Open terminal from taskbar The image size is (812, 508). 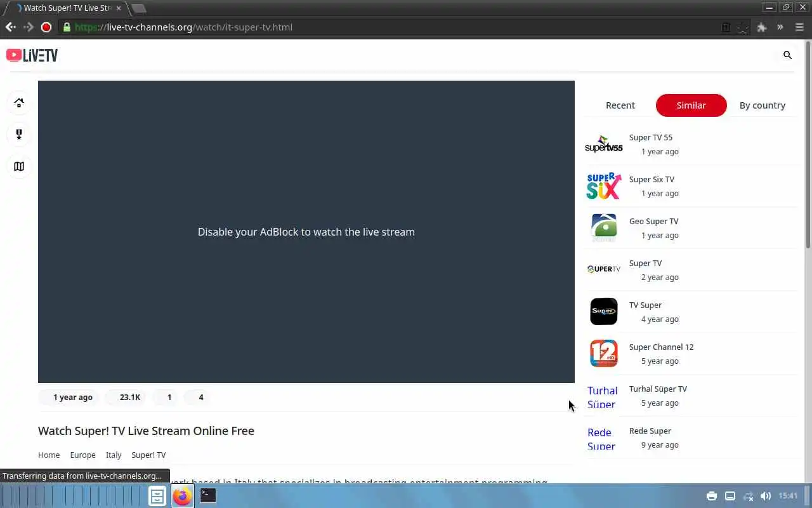click(x=208, y=495)
